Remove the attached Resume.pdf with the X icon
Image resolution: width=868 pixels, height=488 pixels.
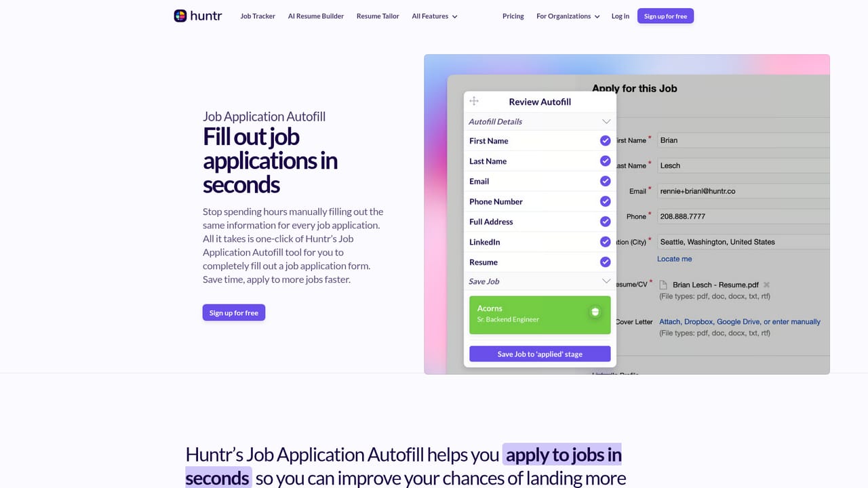point(766,285)
